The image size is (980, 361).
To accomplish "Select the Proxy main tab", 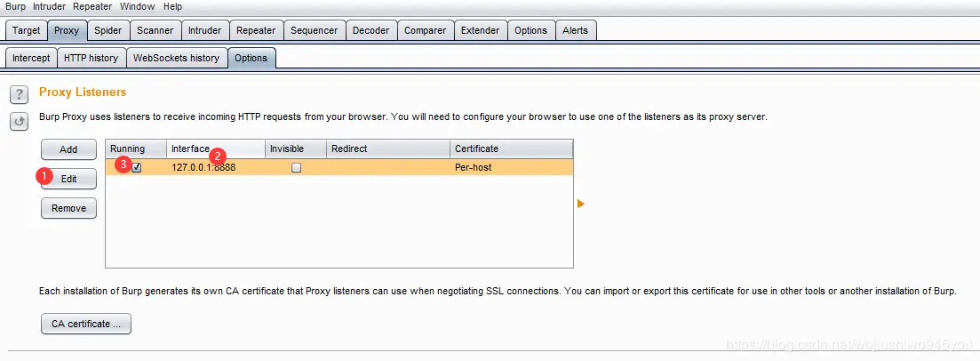I will pos(67,30).
